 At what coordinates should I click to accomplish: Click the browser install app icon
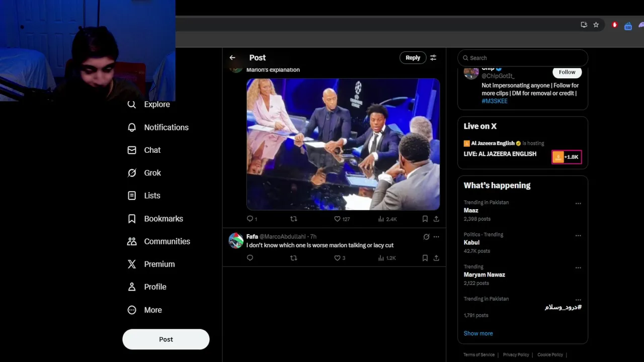tap(584, 25)
